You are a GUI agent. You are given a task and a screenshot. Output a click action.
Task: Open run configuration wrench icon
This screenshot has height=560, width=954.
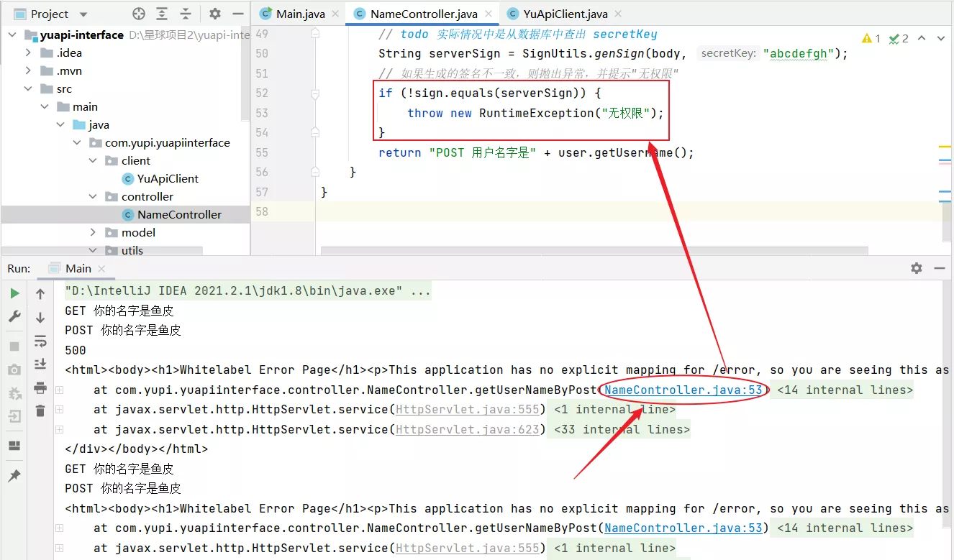(14, 316)
